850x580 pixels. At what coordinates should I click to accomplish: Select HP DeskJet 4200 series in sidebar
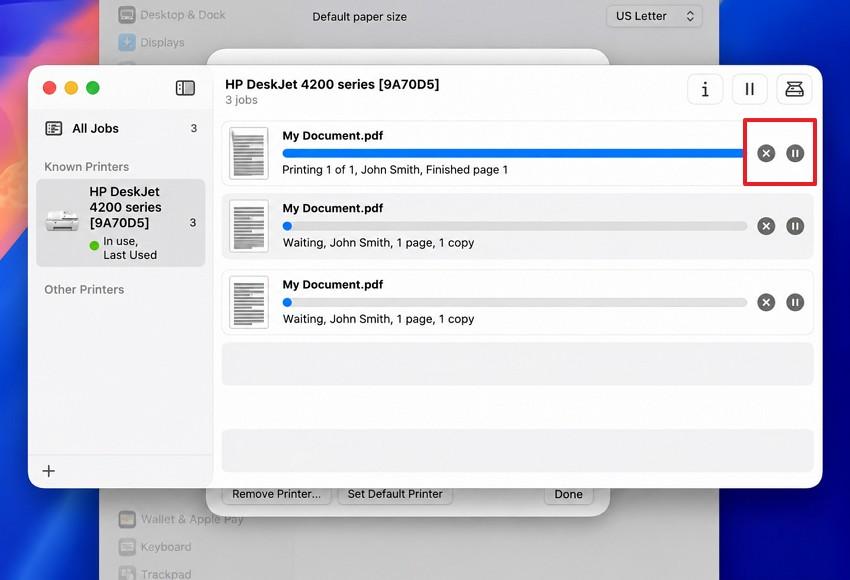121,223
